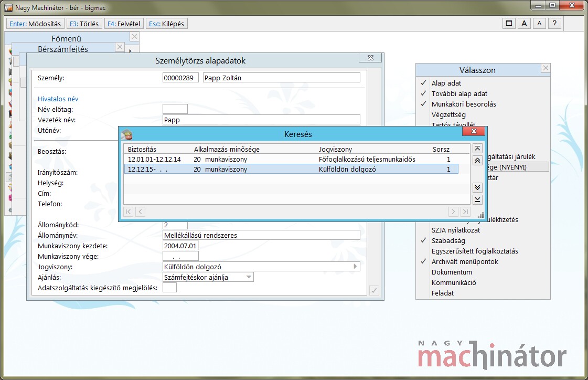Select Egyszerűsített foglalkoztatás menu item
588x380 pixels.
tap(475, 251)
